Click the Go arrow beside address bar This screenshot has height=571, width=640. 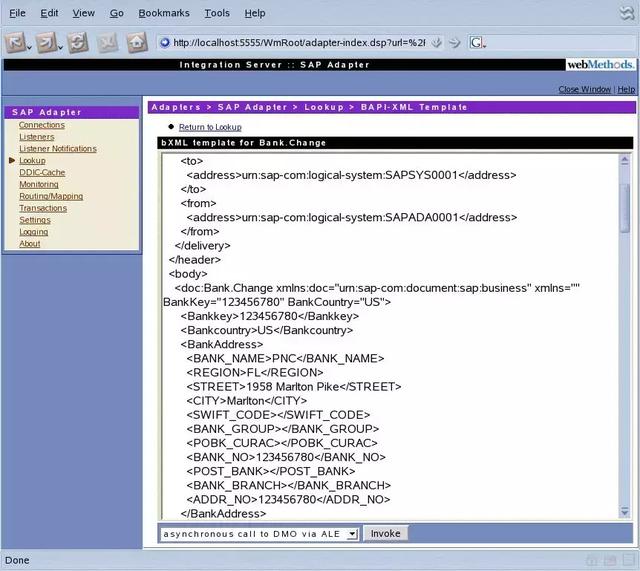coord(455,42)
